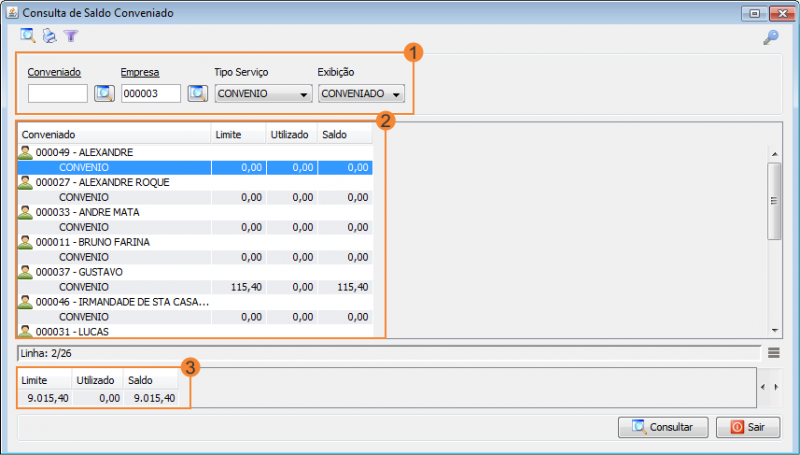Click the grid options icon next to Linha bar
Image resolution: width=800 pixels, height=455 pixels.
click(774, 352)
